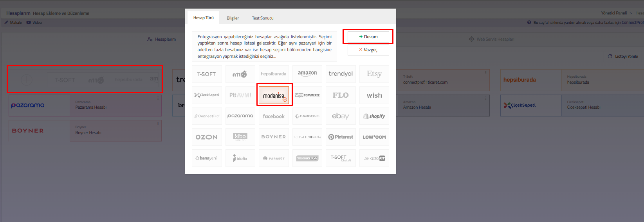
Task: Open the Makale help link
Action: (13, 23)
